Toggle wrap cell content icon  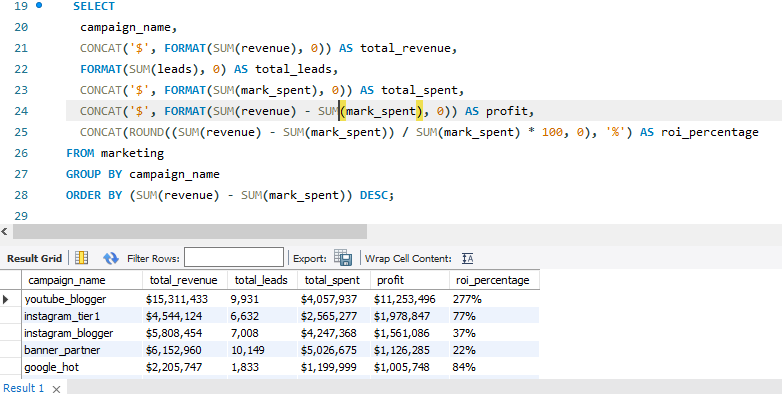pos(467,258)
